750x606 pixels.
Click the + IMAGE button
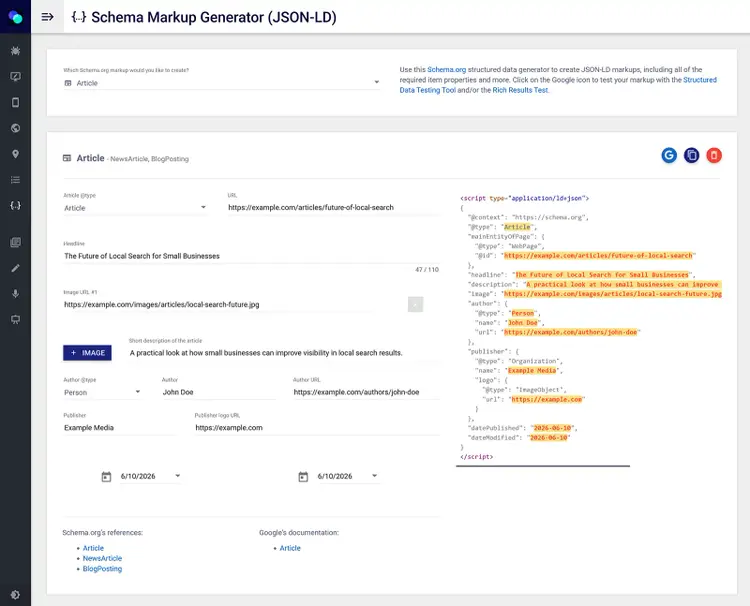coord(88,353)
